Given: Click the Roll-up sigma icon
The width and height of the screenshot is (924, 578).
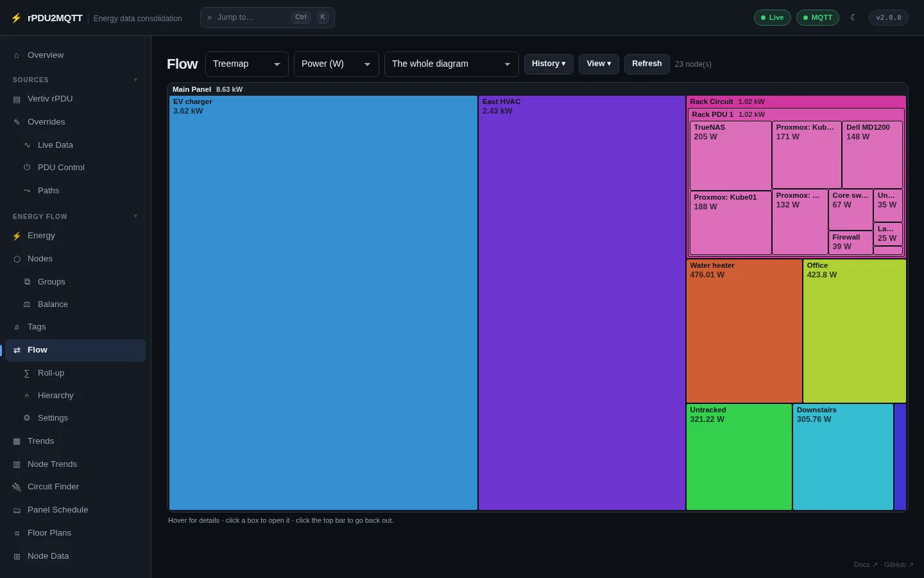Looking at the screenshot, I should 27,373.
